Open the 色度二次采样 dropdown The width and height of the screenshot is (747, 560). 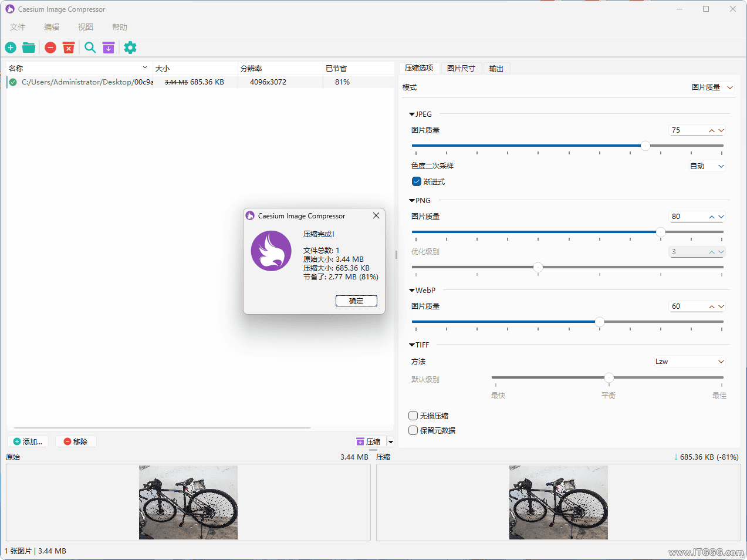coord(707,166)
